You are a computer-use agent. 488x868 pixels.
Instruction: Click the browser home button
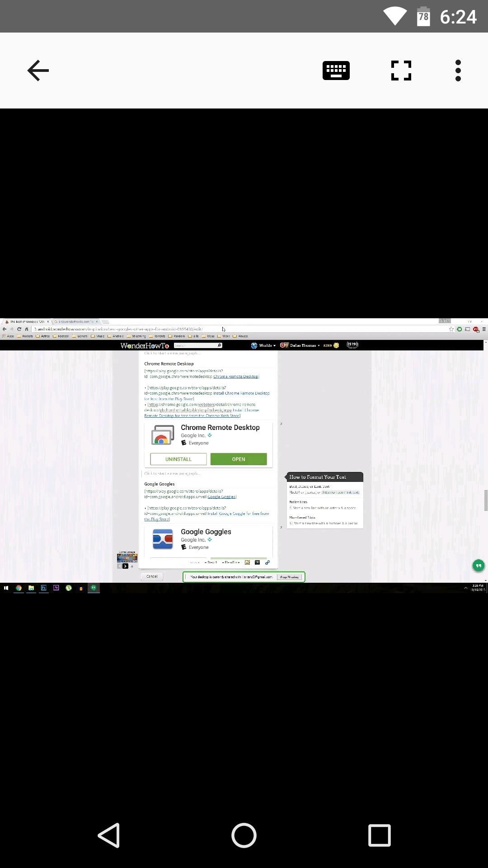tap(27, 329)
